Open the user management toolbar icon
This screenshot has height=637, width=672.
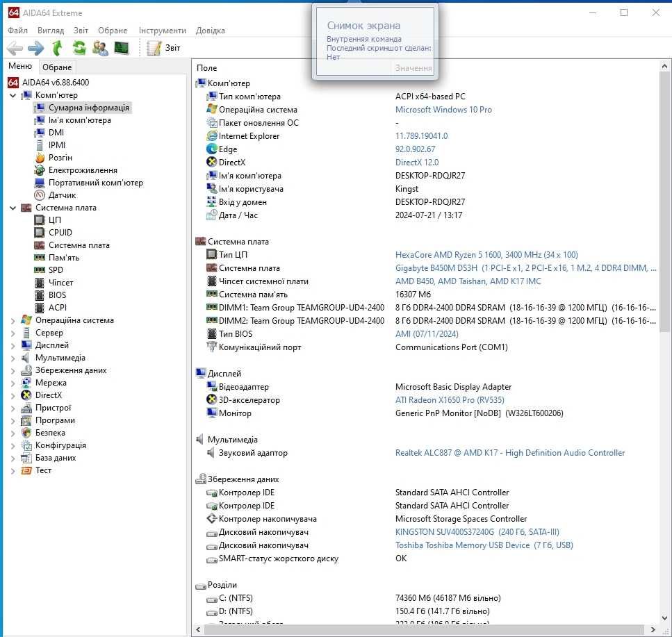(100, 48)
